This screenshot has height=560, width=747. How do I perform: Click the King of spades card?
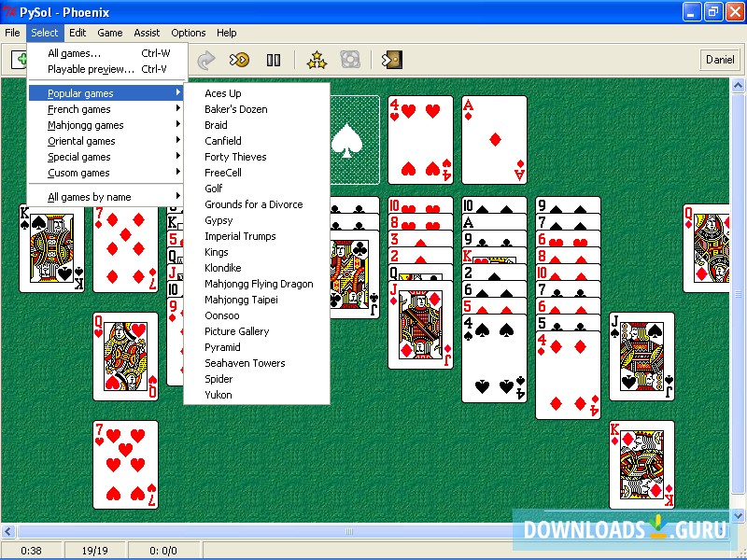51,248
